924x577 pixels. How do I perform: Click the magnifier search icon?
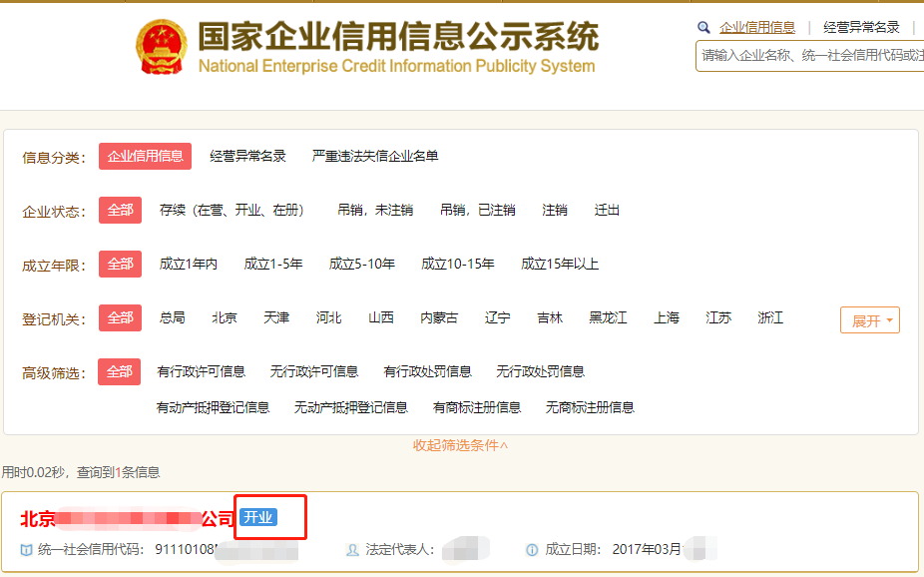coord(703,28)
